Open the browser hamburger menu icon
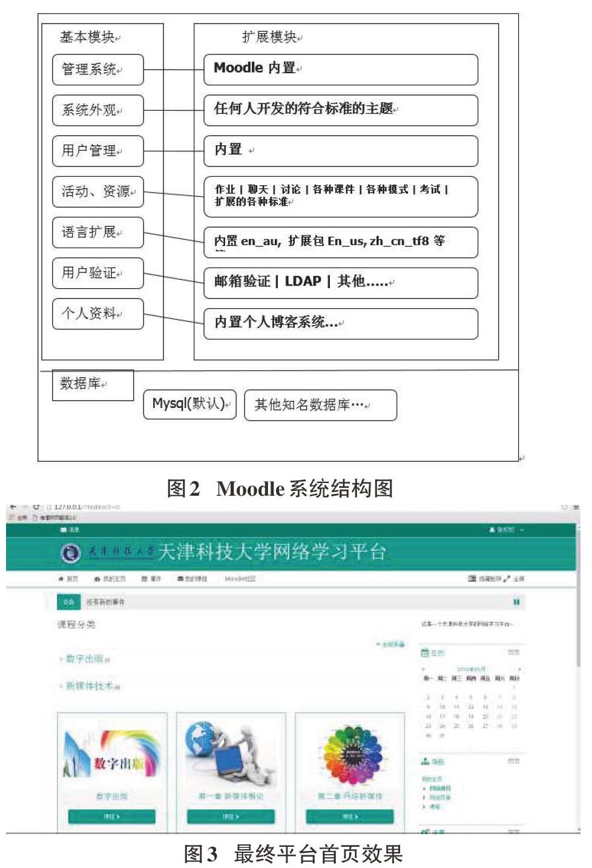The width and height of the screenshot is (592, 868). [x=576, y=507]
